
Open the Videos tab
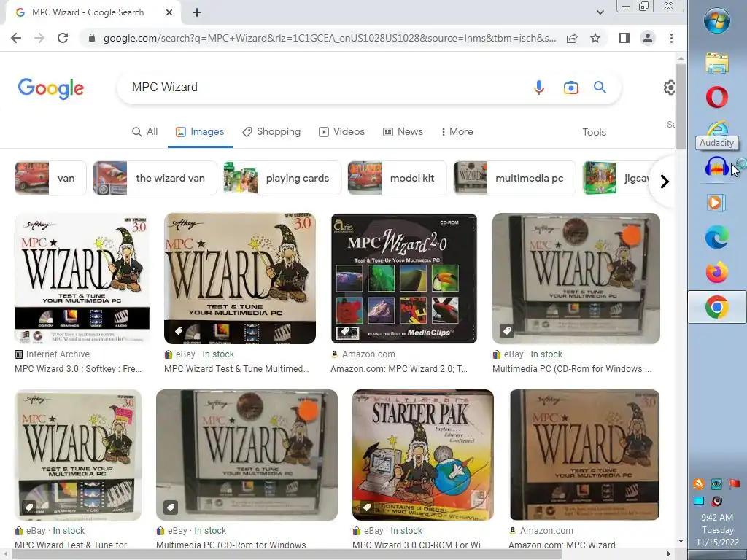coord(341,132)
